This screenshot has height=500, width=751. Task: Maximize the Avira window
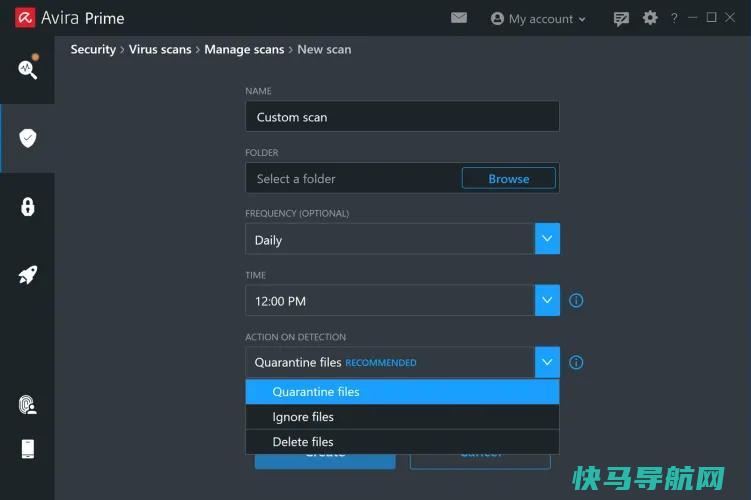(711, 18)
